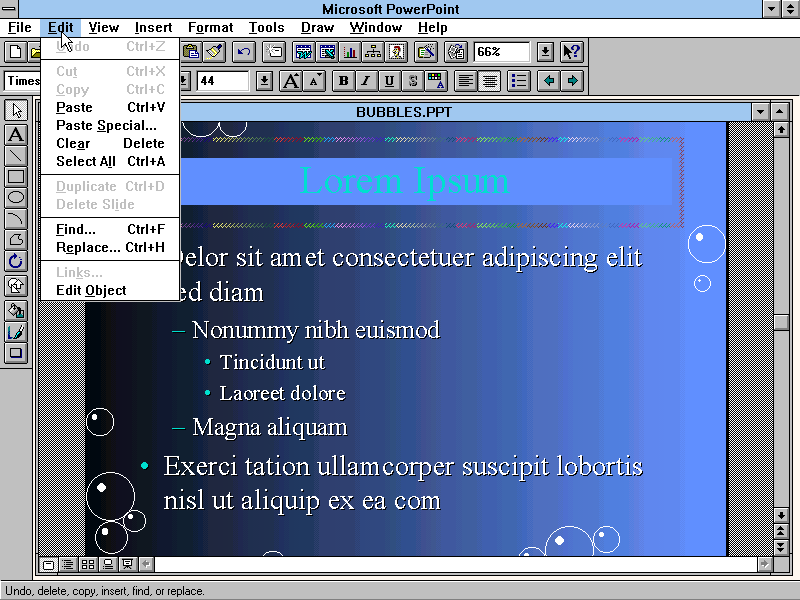The image size is (800, 600).
Task: Click the Insert Graph icon
Action: [x=348, y=51]
